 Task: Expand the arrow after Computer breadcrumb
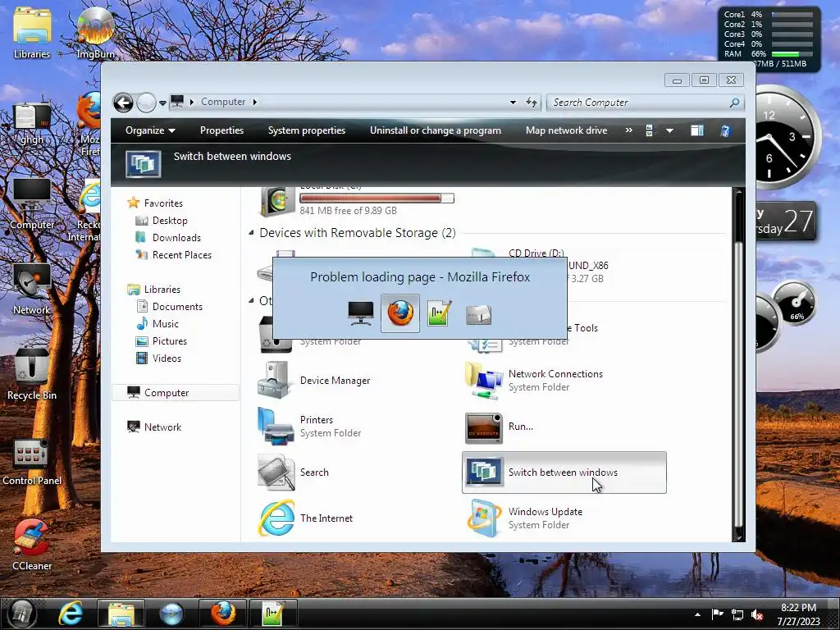click(255, 102)
